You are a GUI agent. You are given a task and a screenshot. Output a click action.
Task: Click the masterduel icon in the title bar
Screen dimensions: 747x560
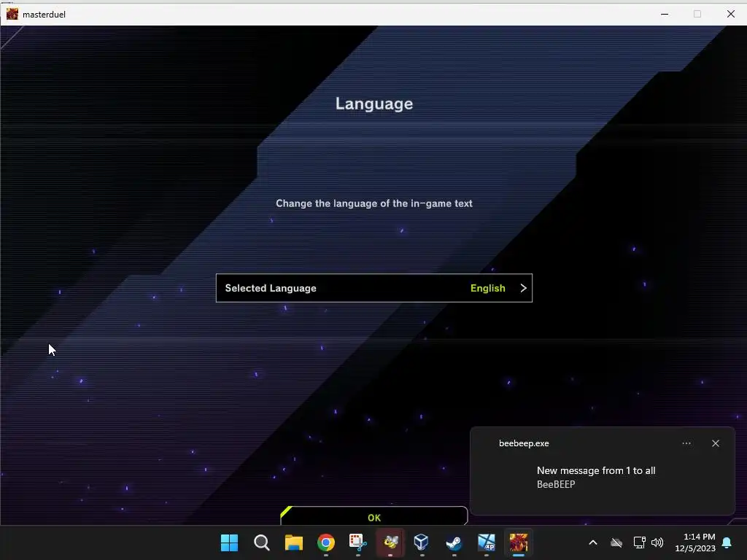coord(12,14)
